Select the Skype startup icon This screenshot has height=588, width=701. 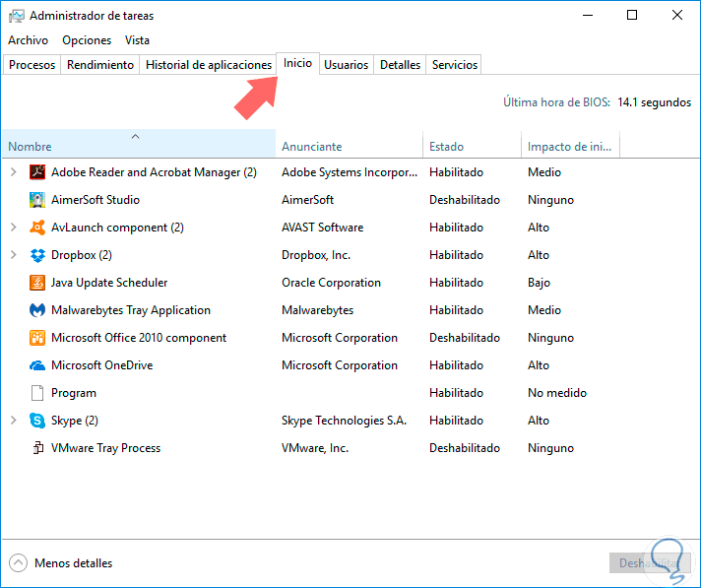pyautogui.click(x=37, y=421)
